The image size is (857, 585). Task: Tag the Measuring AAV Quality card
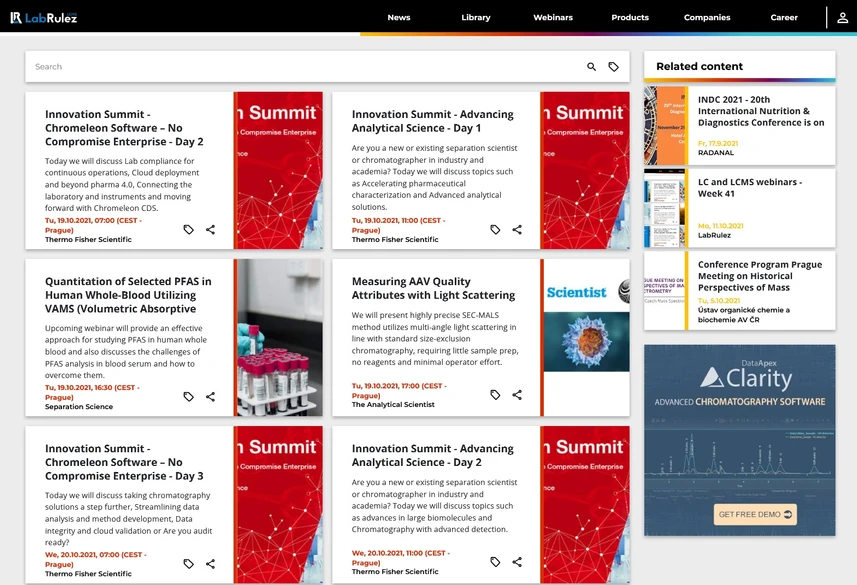click(495, 395)
